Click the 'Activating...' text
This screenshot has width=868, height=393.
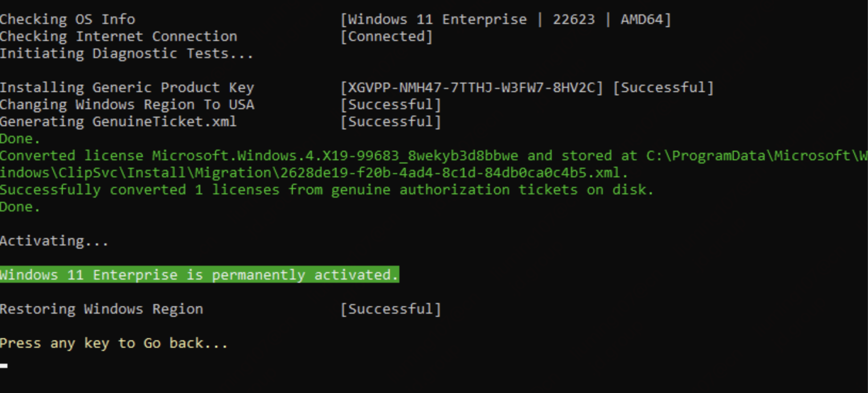54,241
